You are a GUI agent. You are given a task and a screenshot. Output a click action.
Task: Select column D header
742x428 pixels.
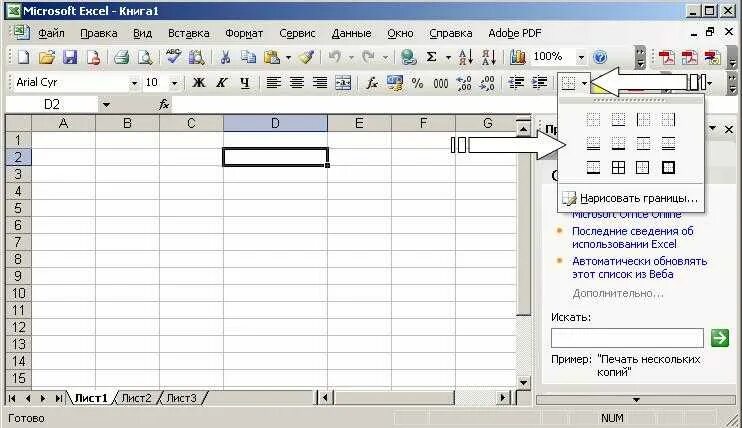(x=275, y=124)
